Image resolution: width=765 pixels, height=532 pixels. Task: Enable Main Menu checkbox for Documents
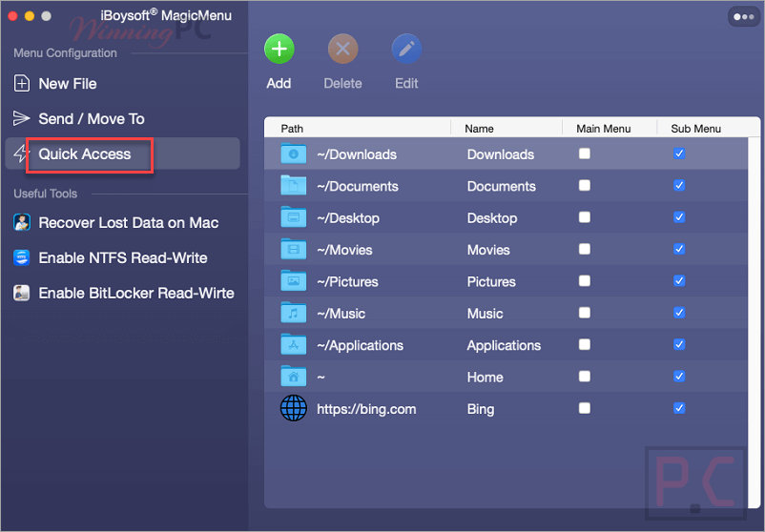(585, 185)
